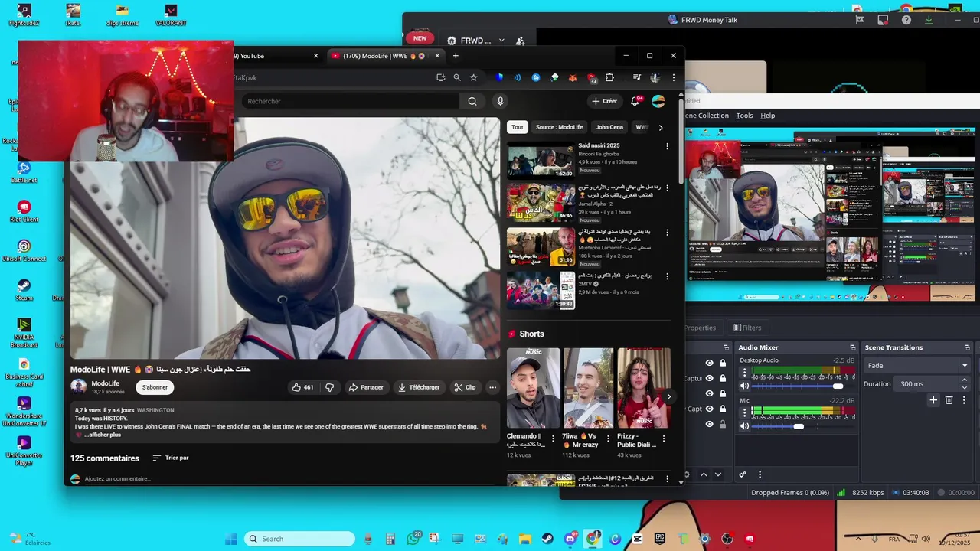The width and height of the screenshot is (980, 551).
Task: Open Epic Games from the taskbar
Action: tap(660, 539)
